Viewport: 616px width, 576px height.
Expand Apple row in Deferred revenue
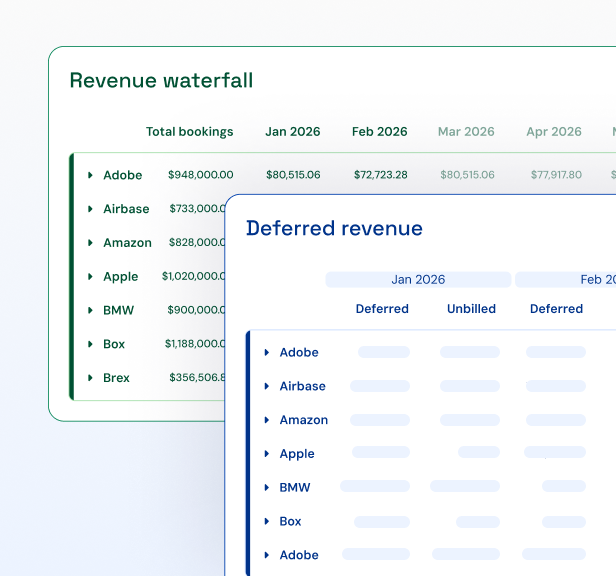click(x=267, y=453)
